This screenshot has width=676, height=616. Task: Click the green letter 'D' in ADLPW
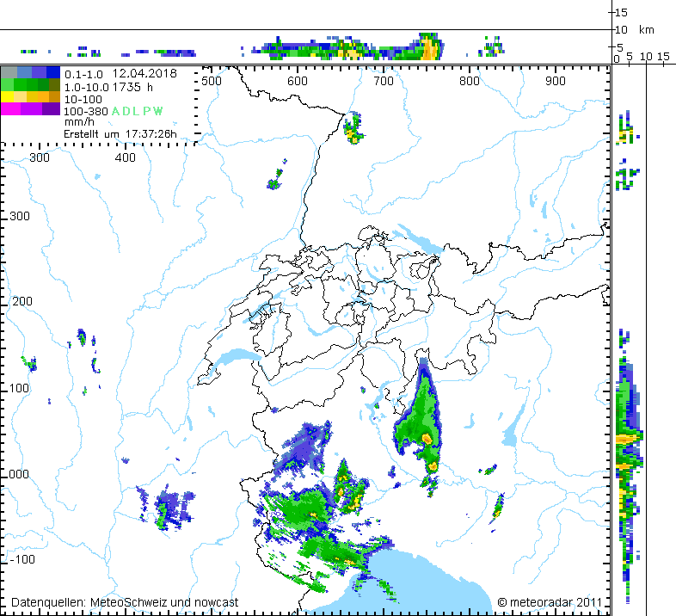[x=126, y=111]
